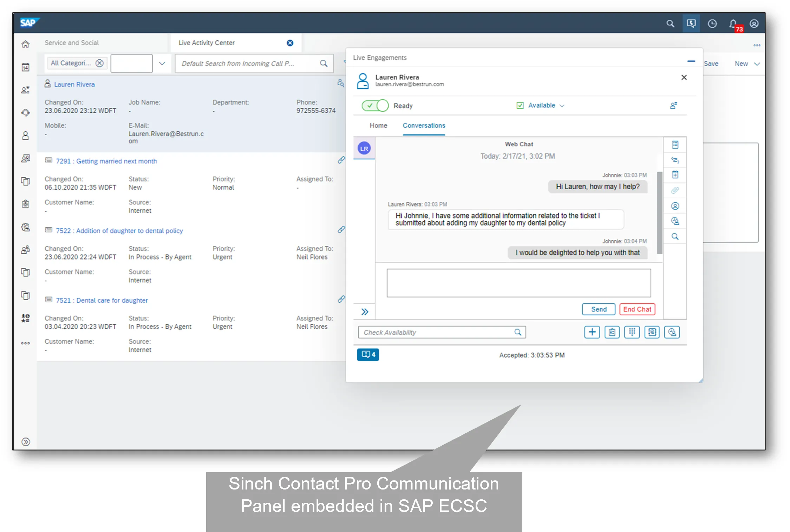Click the detail search icon by Lauren Rivera record
790x532 pixels.
(340, 83)
